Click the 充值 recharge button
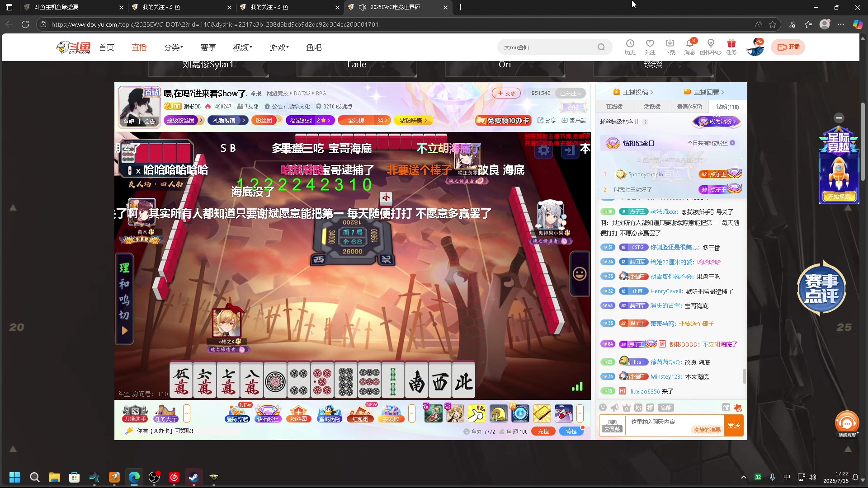This screenshot has width=868, height=488. tap(543, 432)
